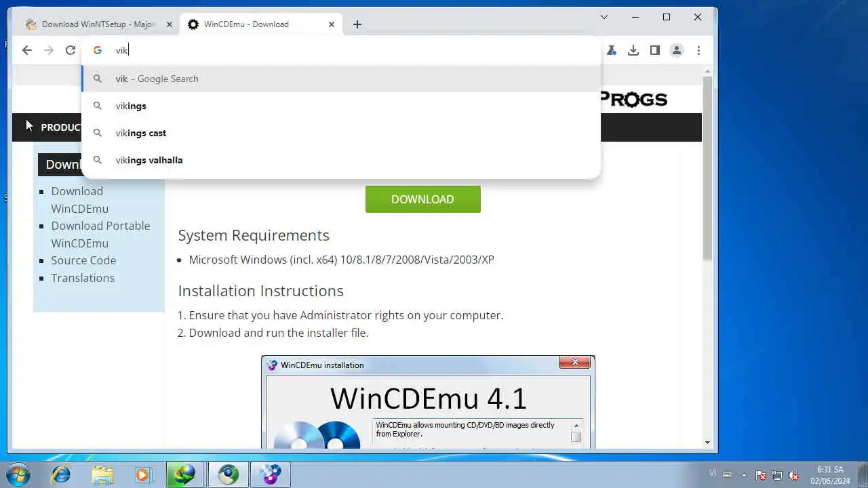Open Windows Media Player on taskbar
Screen dimensions: 868x488
click(143, 474)
